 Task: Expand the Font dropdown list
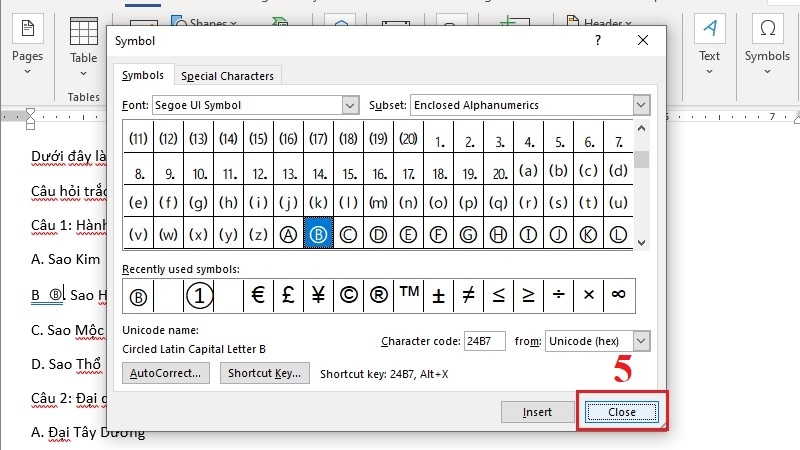click(349, 106)
